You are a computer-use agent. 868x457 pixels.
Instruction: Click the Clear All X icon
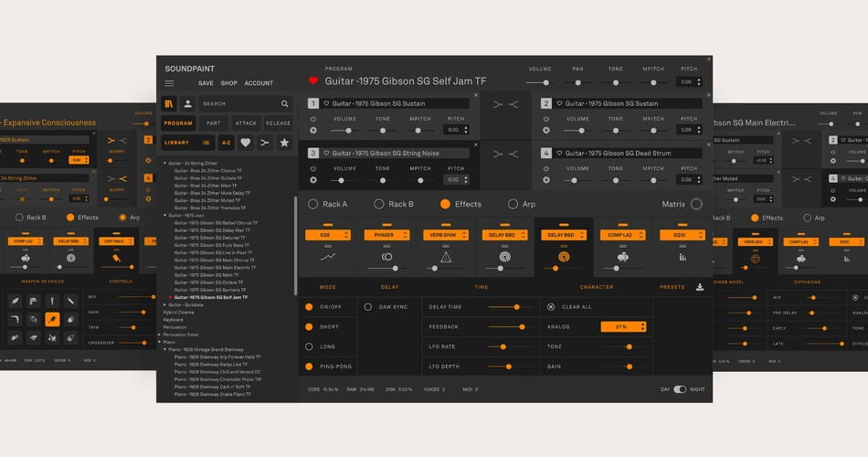click(551, 307)
